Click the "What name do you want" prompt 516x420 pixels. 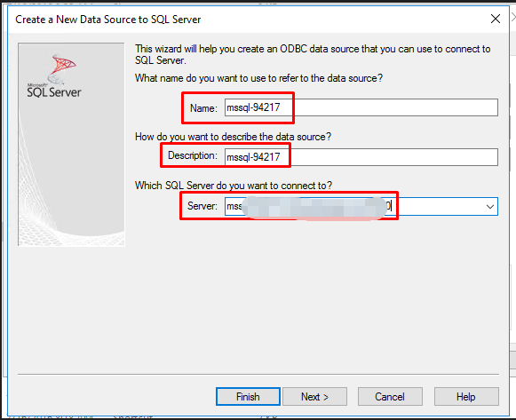click(x=259, y=78)
